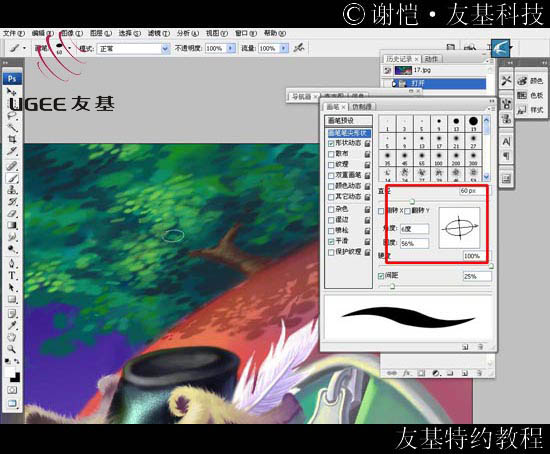The image size is (550, 454).
Task: Open the Character panel icon
Action: [x=506, y=142]
